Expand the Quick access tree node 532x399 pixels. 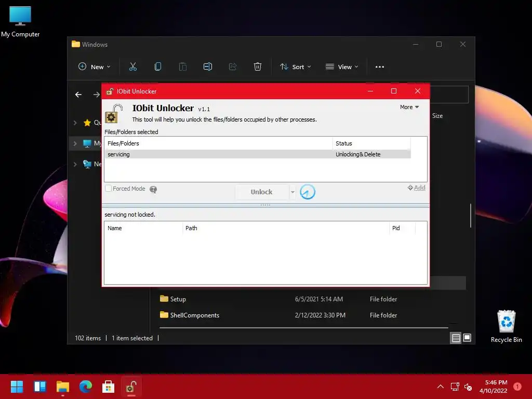pyautogui.click(x=75, y=123)
